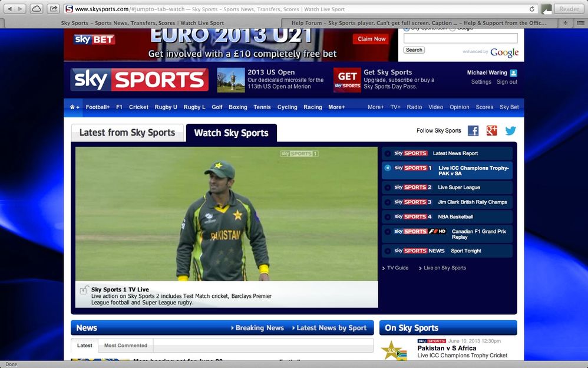Switch to the Latest from Sky Sports tab
This screenshot has width=588, height=368.
click(127, 133)
